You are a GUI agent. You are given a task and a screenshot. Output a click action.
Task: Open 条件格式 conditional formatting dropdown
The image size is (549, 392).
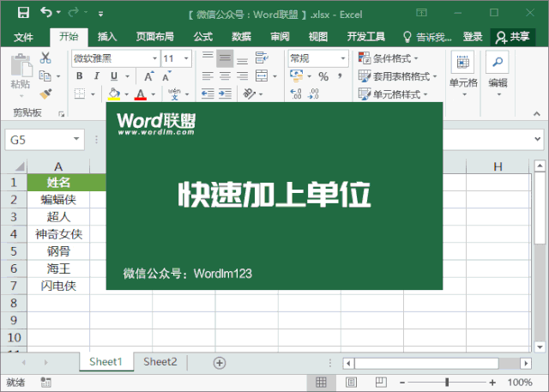pos(389,58)
